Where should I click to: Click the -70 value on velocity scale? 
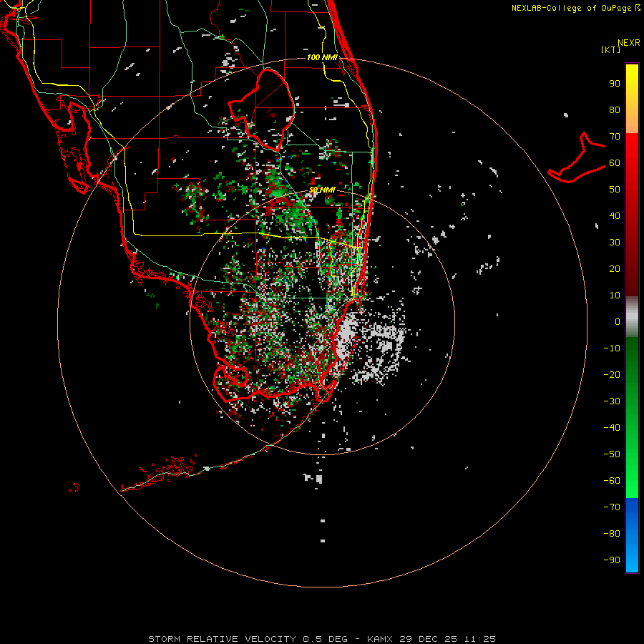click(612, 507)
